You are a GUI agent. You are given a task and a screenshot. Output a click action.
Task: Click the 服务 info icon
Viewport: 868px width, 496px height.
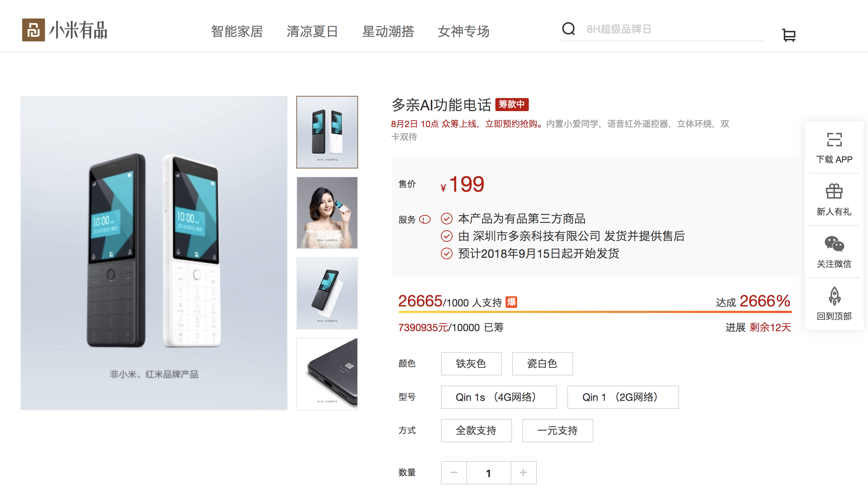[x=425, y=220]
